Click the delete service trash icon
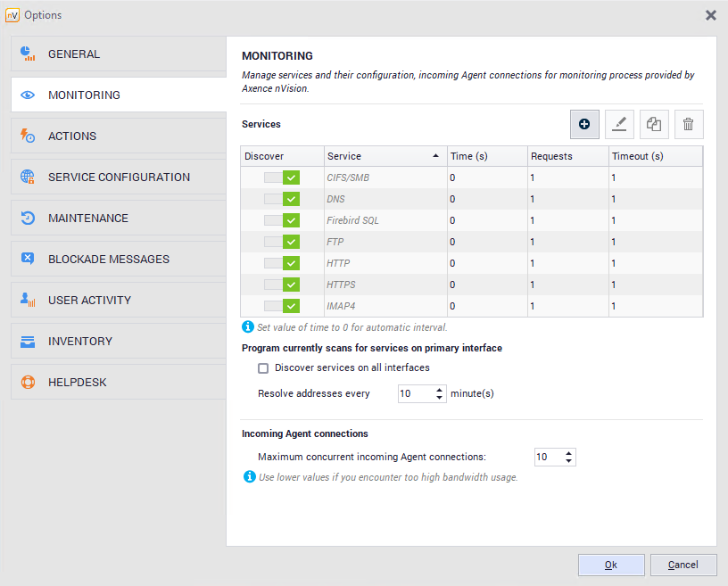The image size is (728, 586). (688, 125)
